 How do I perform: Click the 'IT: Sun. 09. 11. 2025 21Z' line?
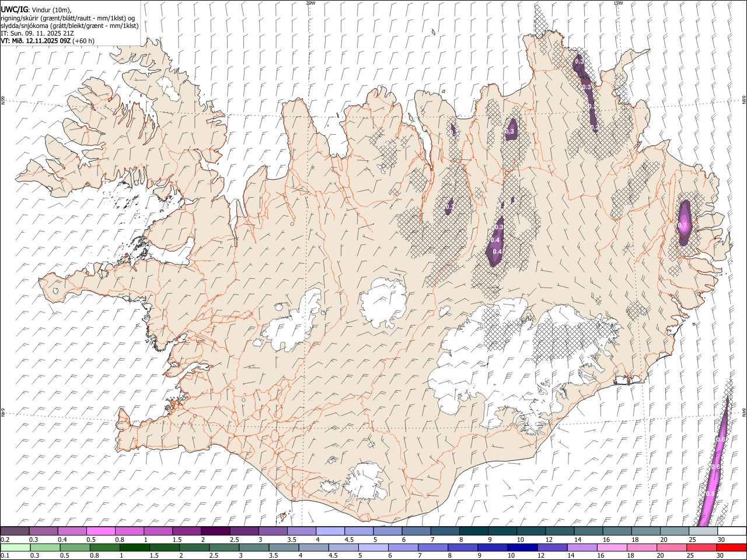click(x=37, y=33)
